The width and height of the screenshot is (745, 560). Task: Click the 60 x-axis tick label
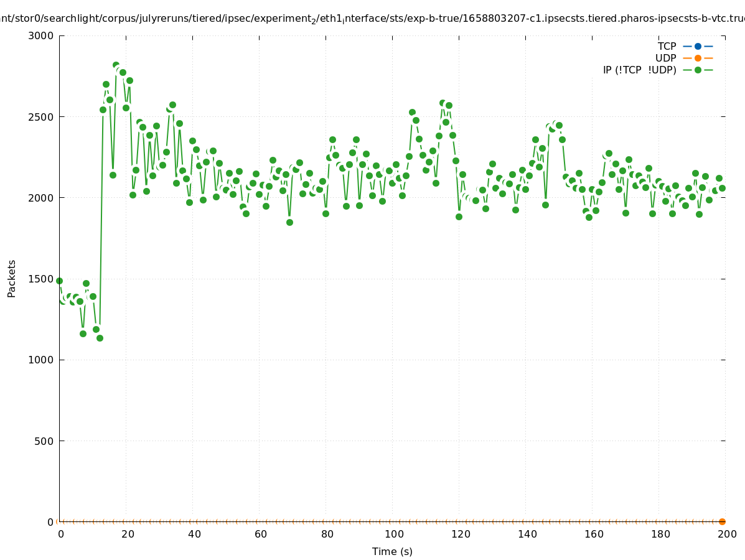[x=260, y=534]
